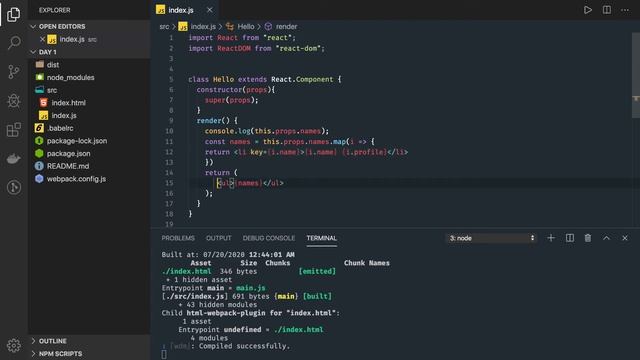
Task: Open Source Control view
Action: [x=13, y=72]
